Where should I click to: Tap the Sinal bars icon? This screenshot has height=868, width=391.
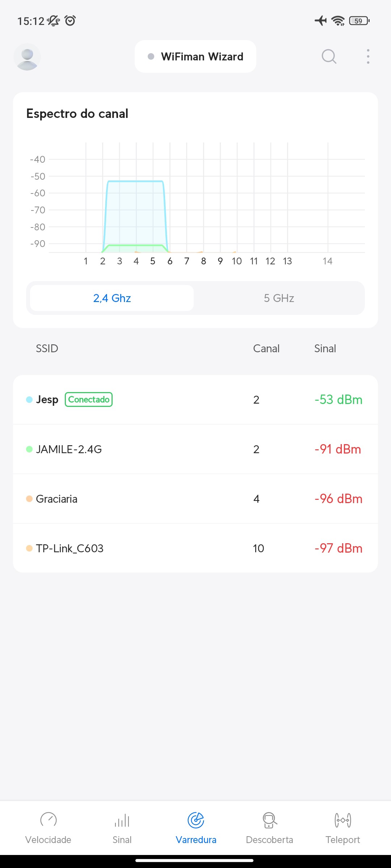(x=122, y=820)
